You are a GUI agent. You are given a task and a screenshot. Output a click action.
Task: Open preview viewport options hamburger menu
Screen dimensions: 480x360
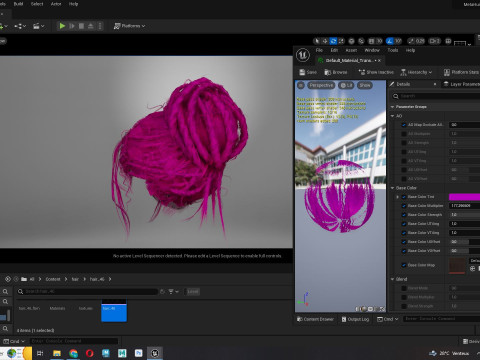pyautogui.click(x=301, y=85)
